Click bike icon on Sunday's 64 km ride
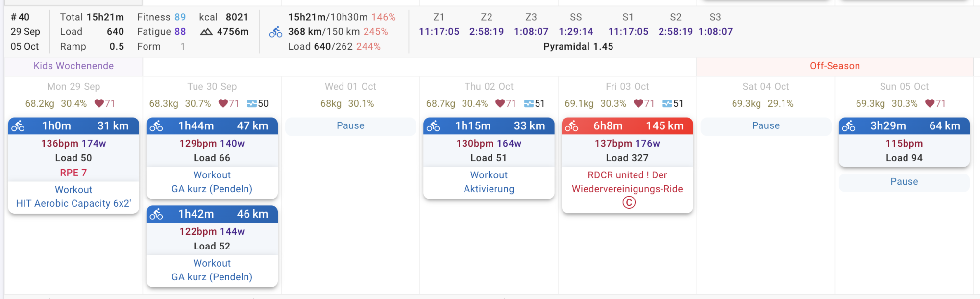Image resolution: width=980 pixels, height=299 pixels. click(849, 126)
